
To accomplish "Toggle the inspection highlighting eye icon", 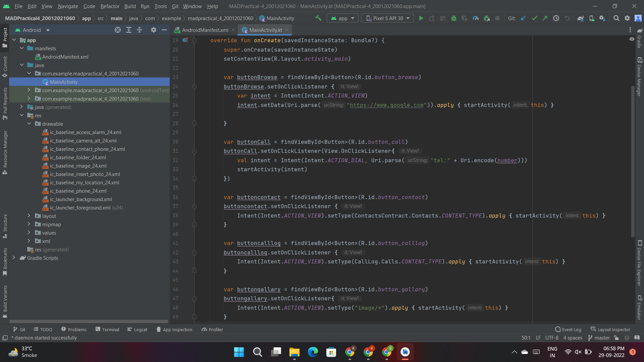I will tap(632, 39).
